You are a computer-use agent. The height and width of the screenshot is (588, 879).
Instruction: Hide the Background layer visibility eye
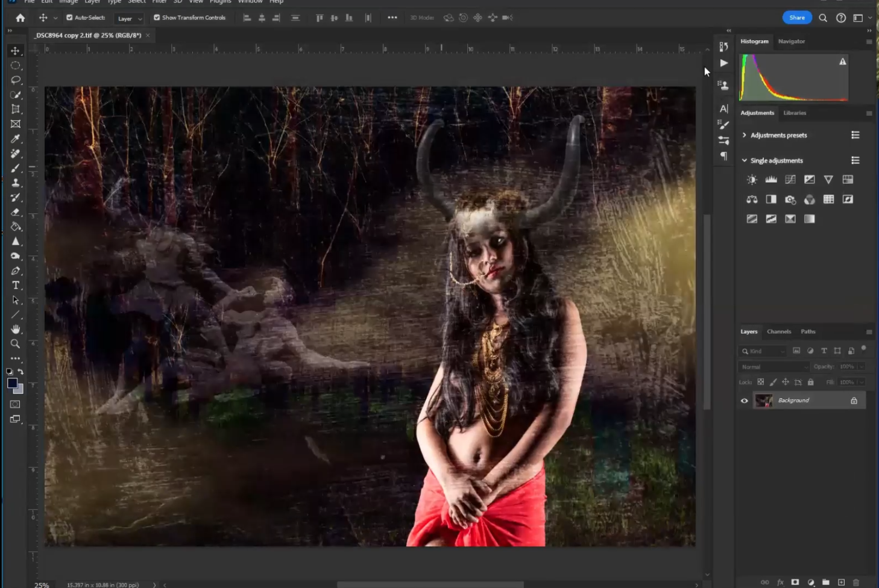(745, 401)
